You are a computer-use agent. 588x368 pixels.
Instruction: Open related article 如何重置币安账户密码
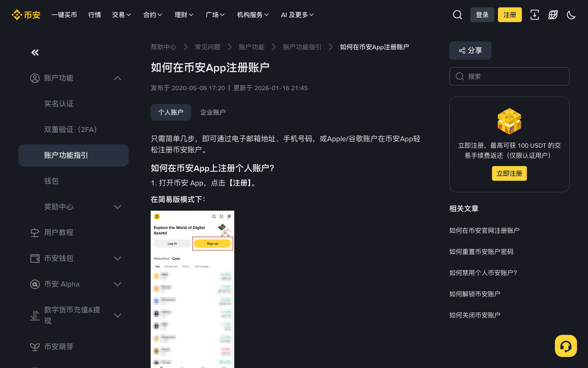coord(481,252)
